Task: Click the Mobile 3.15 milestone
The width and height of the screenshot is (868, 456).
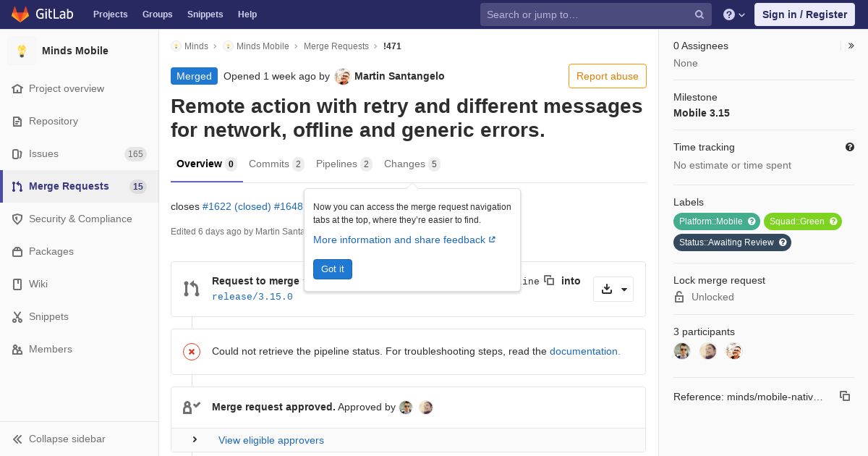Action: (702, 113)
